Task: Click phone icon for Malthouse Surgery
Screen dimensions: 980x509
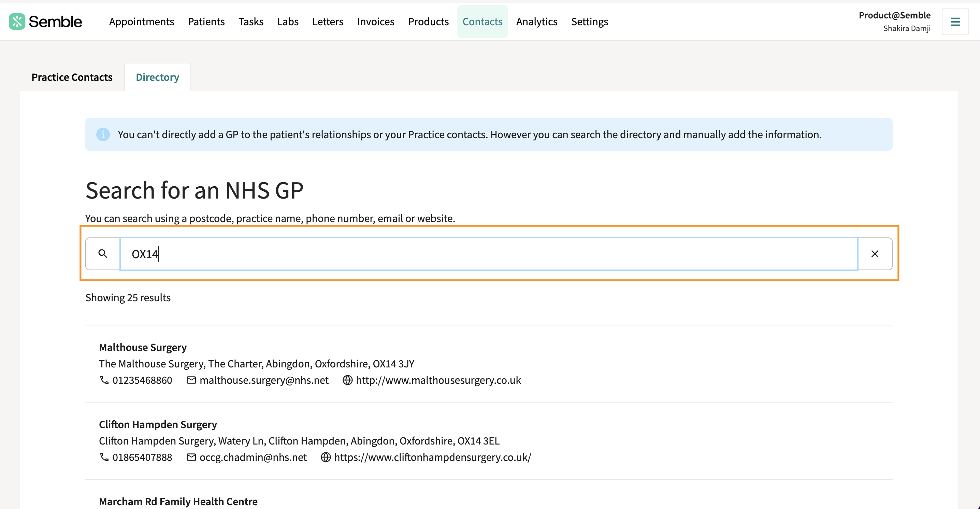Action: pyautogui.click(x=104, y=380)
